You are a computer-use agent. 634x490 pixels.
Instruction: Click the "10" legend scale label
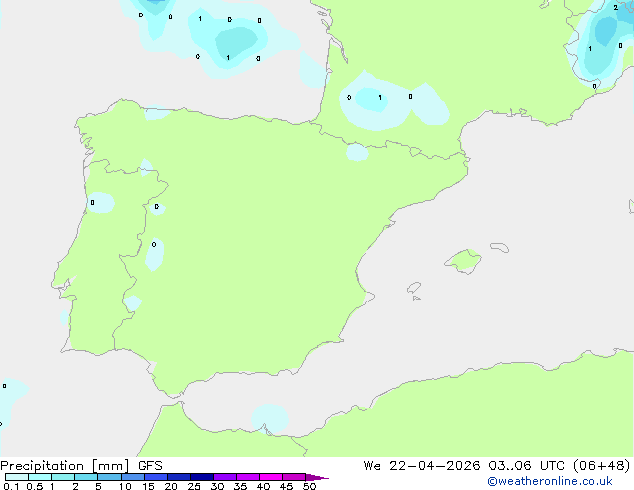tap(125, 486)
